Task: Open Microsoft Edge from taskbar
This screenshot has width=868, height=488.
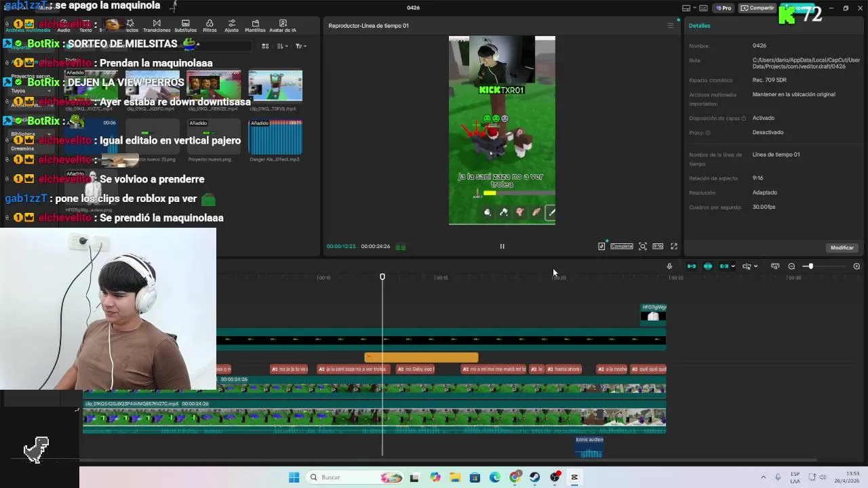Action: pyautogui.click(x=495, y=477)
